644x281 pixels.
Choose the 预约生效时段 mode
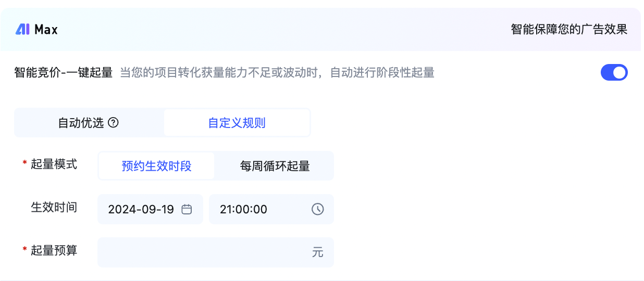pos(156,166)
